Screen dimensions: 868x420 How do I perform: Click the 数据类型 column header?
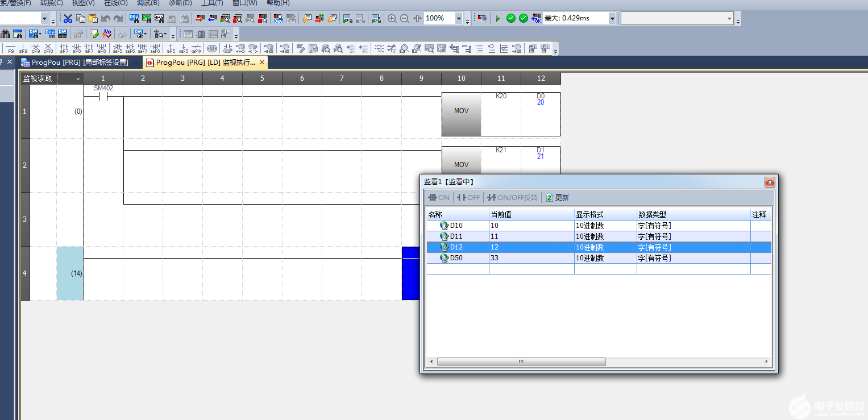pos(693,214)
